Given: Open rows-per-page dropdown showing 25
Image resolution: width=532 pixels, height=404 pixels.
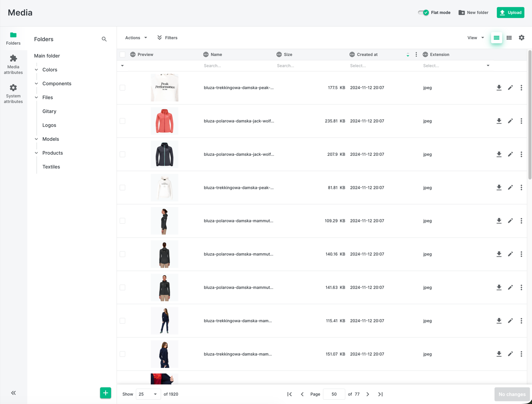Looking at the screenshot, I should pos(148,394).
